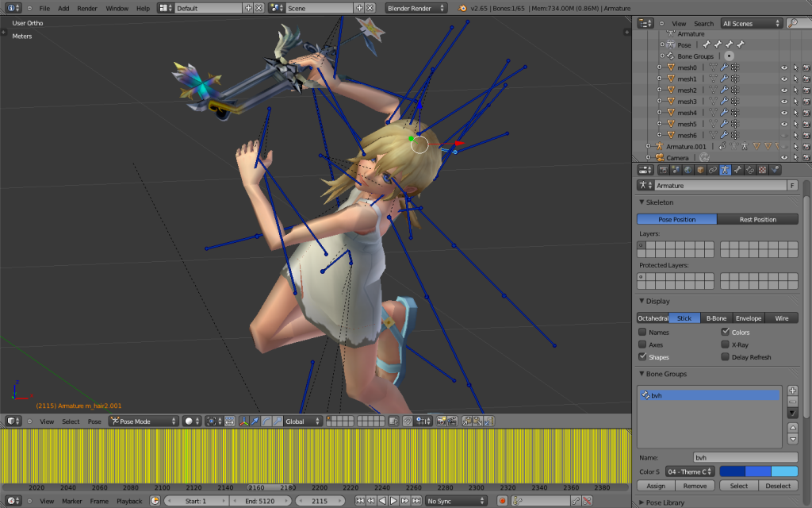812x508 pixels.
Task: Expand the Pose Library panel
Action: pos(642,502)
